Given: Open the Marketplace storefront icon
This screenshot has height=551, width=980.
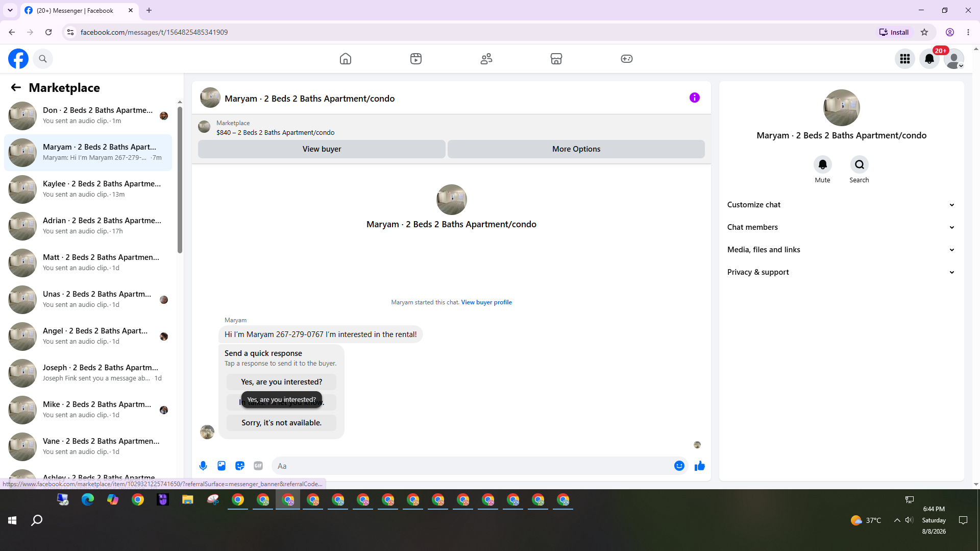Looking at the screenshot, I should coord(556,59).
